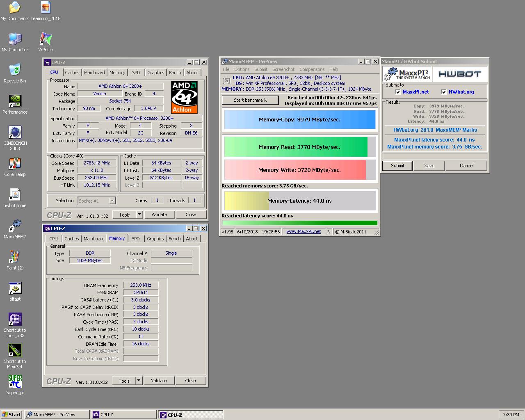Click Validate in lower CPU-Z window
This screenshot has height=420, width=525.
159,381
